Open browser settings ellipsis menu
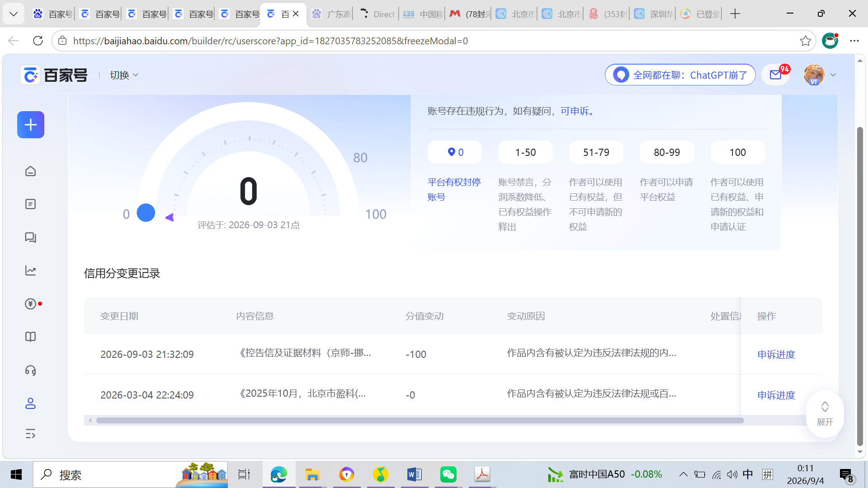The image size is (868, 488). pos(854,41)
